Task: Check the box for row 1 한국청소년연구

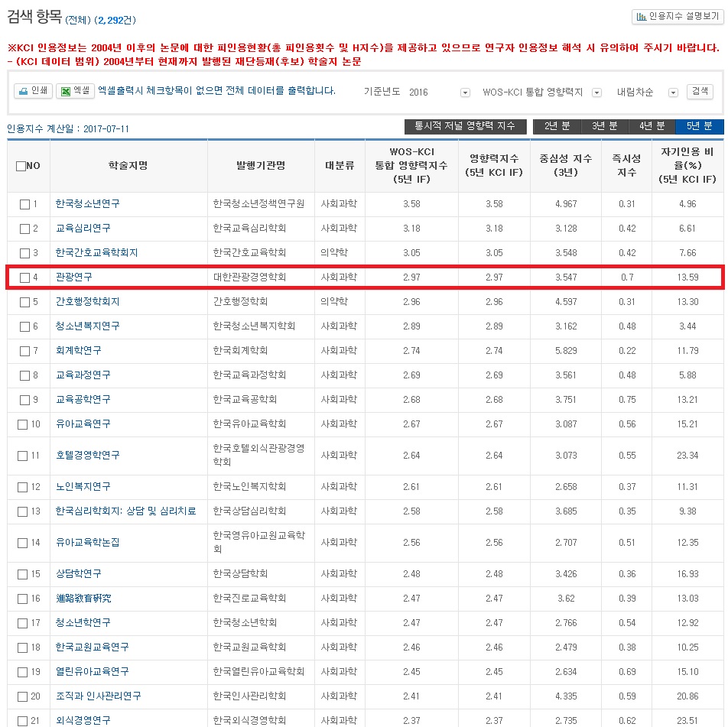Action: click(x=24, y=204)
